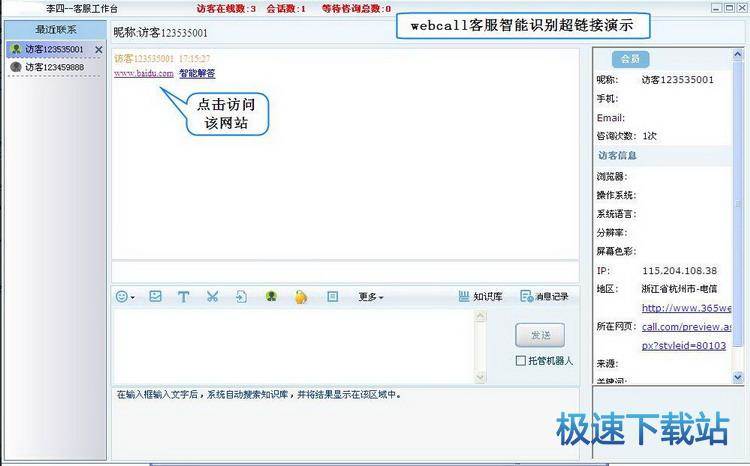Open 消息记录 message history
This screenshot has width=750, height=466.
[x=544, y=297]
